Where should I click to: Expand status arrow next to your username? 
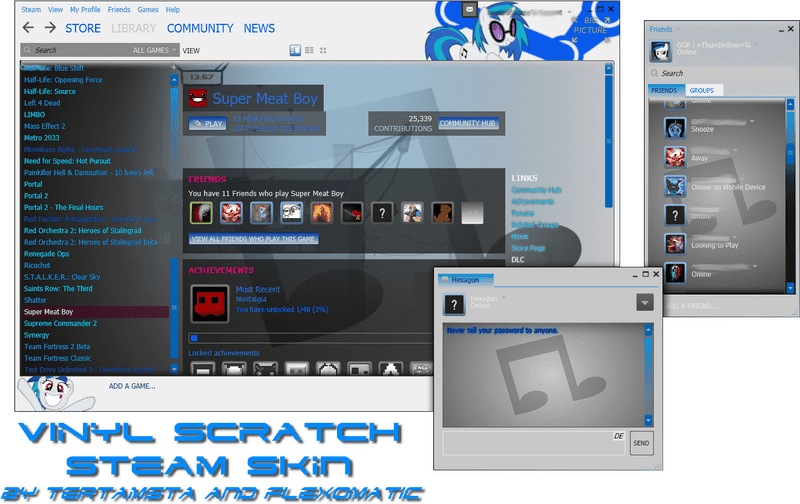coord(757,45)
